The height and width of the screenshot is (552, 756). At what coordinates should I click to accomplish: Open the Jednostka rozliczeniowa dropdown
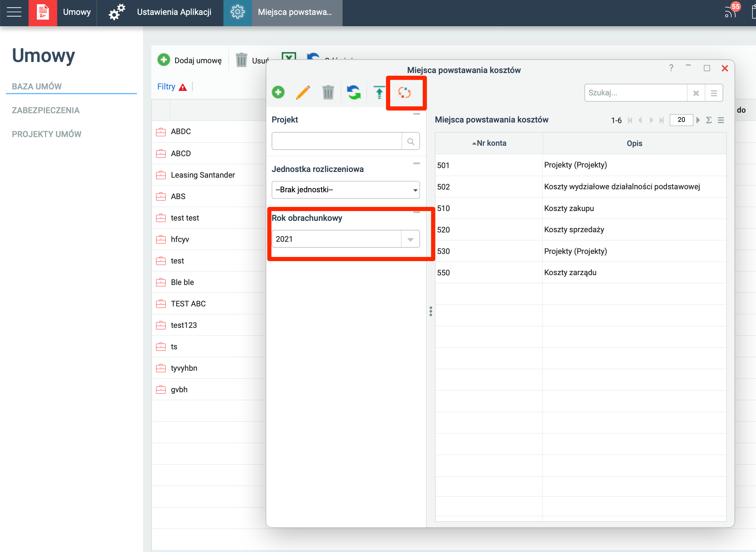coord(346,190)
